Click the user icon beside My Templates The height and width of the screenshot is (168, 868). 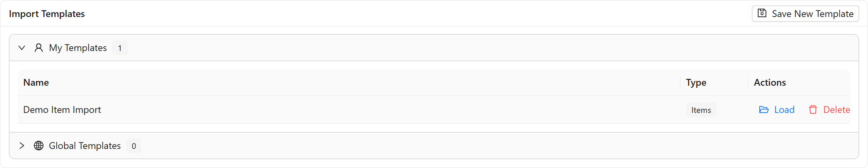point(39,48)
